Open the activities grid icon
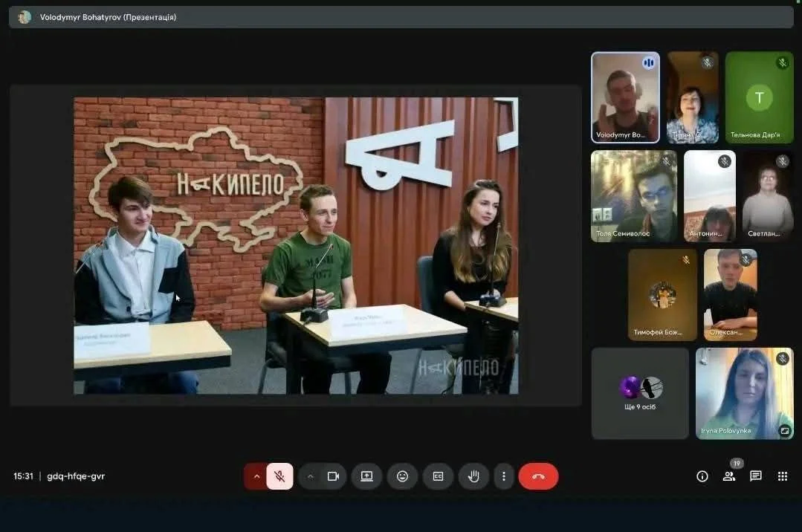 coord(782,476)
